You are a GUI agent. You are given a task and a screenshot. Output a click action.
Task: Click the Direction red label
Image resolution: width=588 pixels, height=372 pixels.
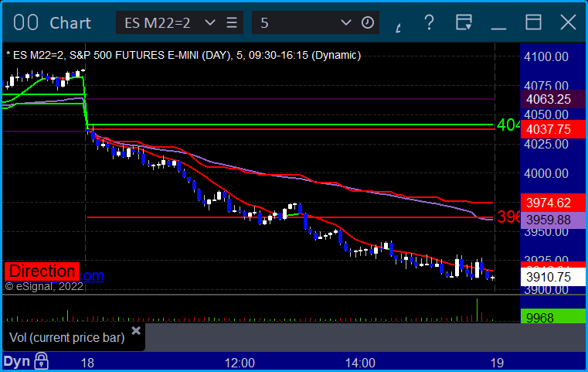coord(42,271)
